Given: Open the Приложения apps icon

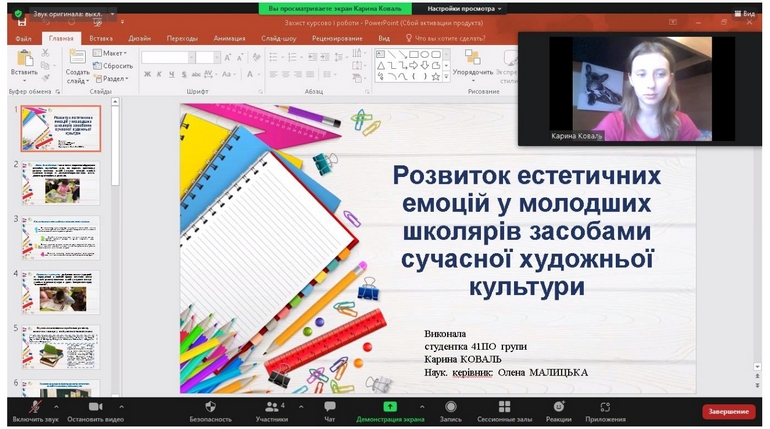Looking at the screenshot, I should pyautogui.click(x=605, y=406).
